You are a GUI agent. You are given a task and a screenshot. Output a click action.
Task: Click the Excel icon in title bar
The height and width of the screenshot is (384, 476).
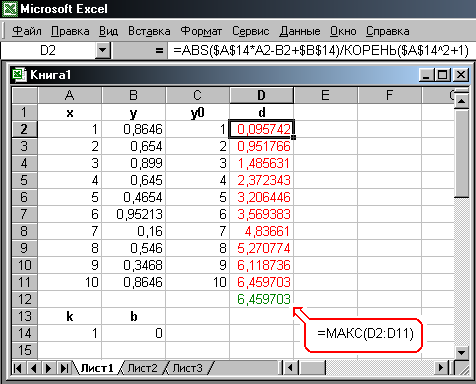[9, 9]
